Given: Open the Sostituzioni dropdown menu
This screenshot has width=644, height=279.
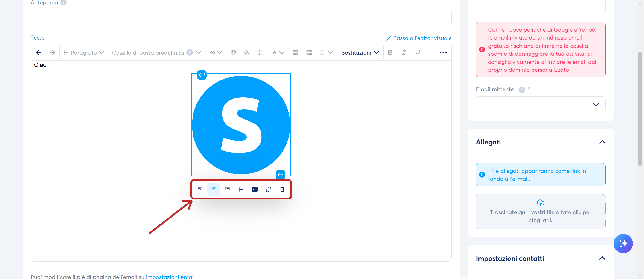Looking at the screenshot, I should point(360,52).
